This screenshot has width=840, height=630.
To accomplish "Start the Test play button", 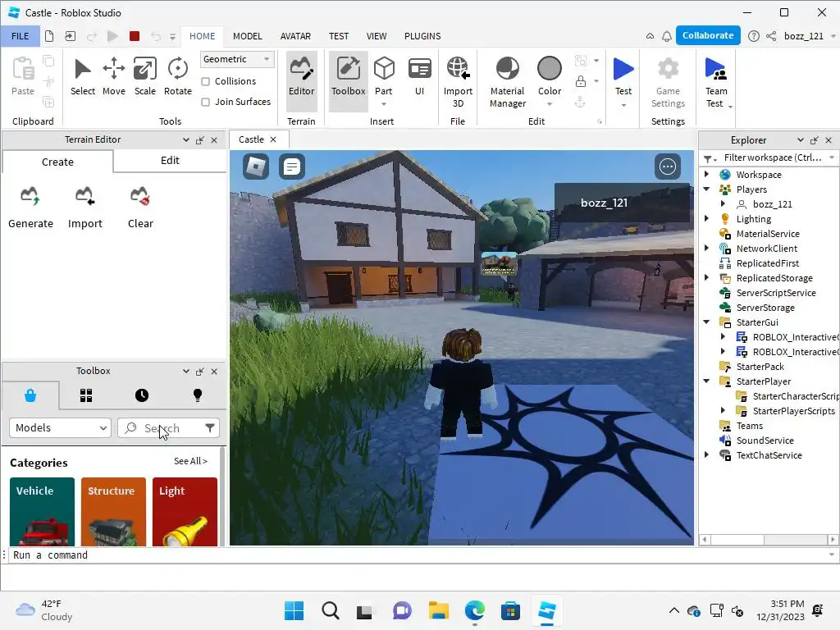I will [x=623, y=76].
